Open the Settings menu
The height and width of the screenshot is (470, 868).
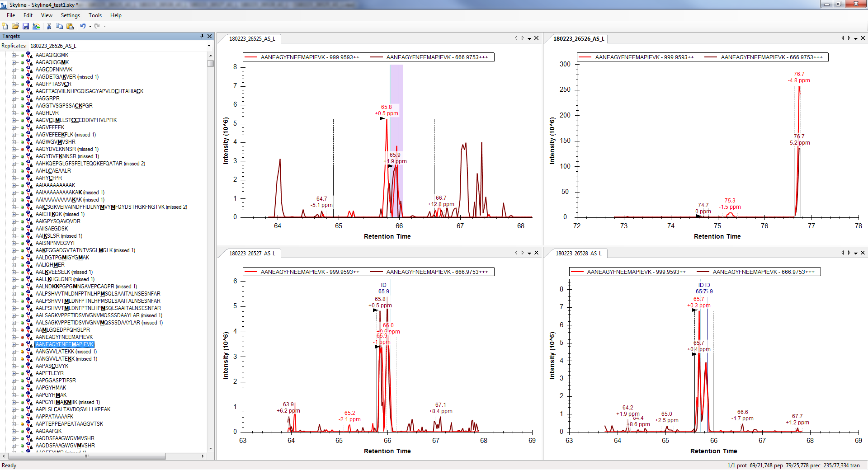pyautogui.click(x=70, y=15)
